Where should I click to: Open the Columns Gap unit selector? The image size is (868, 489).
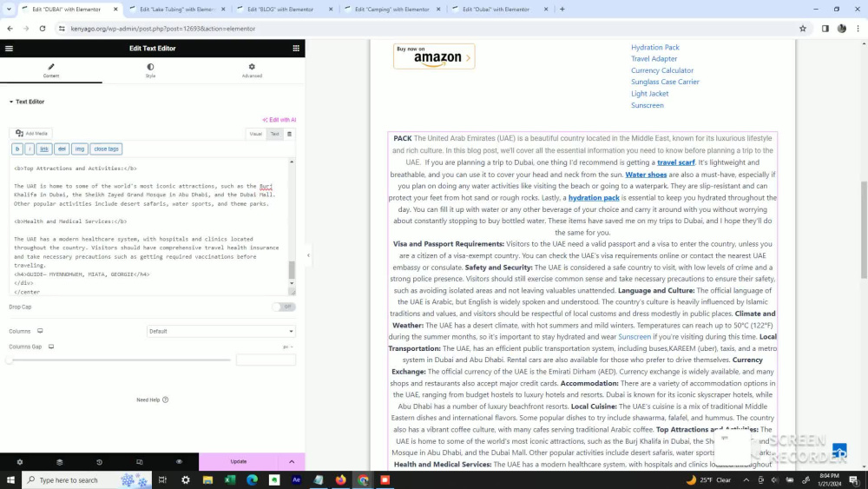click(x=288, y=347)
